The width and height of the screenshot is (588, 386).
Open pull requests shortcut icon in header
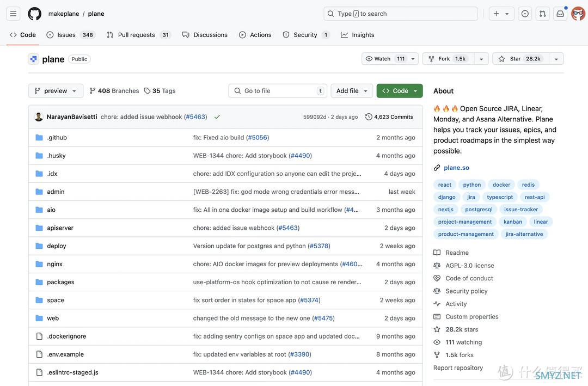click(x=543, y=14)
